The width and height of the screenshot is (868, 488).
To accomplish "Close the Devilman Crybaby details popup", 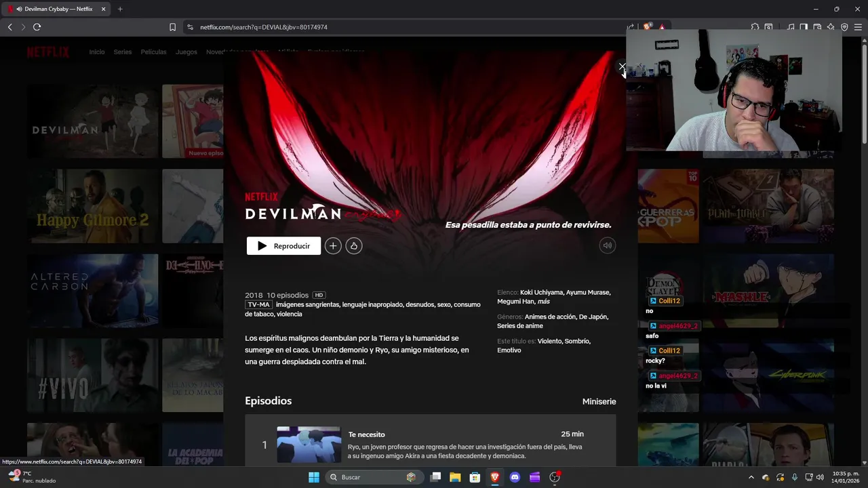I will (x=622, y=67).
